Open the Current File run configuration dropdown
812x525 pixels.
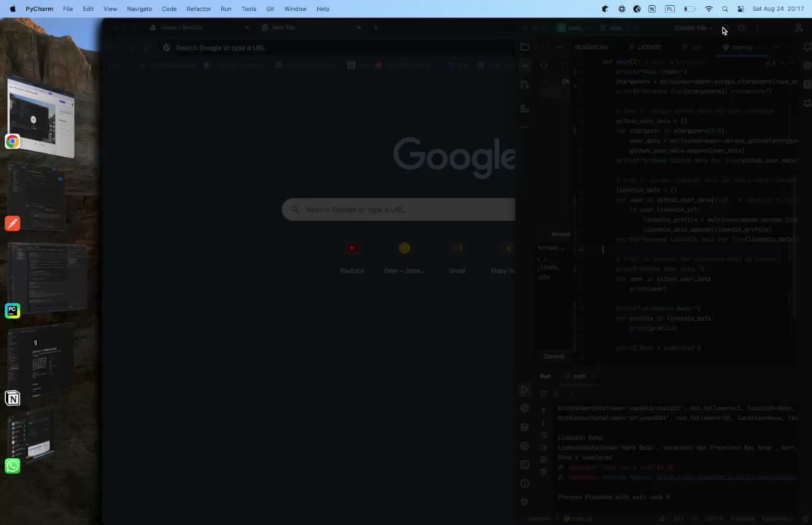pos(693,28)
